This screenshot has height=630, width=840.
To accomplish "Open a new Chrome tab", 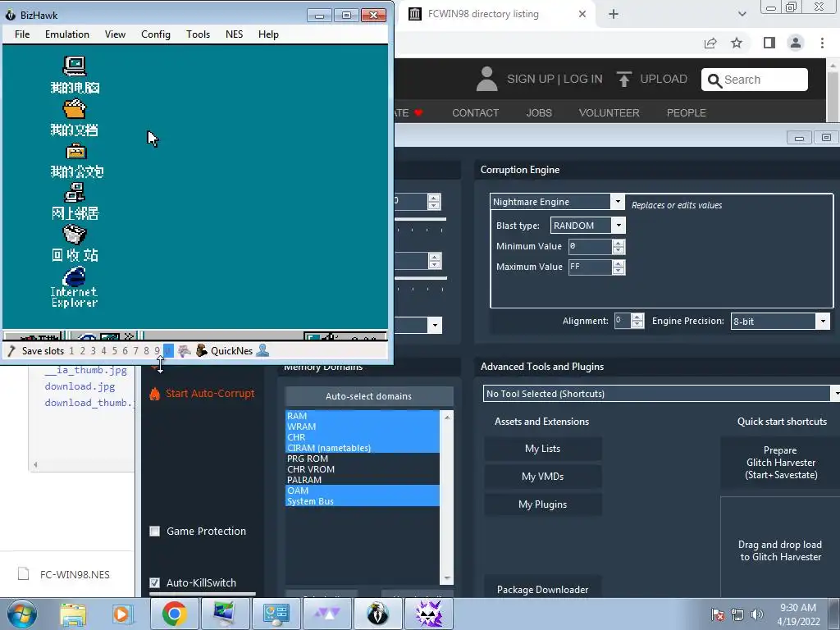I will (x=614, y=14).
